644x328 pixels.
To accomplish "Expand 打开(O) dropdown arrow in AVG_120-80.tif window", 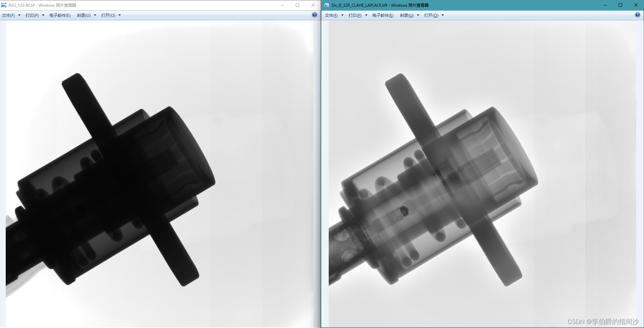I will click(119, 15).
